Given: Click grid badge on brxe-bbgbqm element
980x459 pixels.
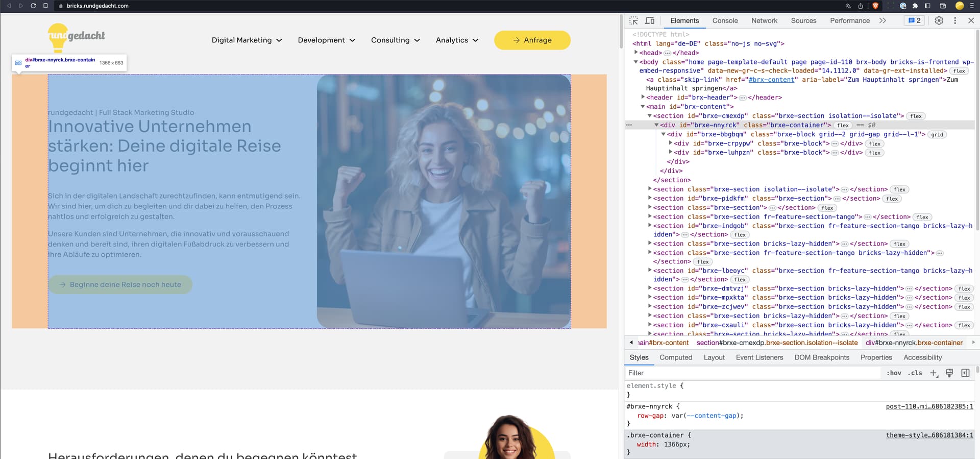Looking at the screenshot, I should (937, 135).
